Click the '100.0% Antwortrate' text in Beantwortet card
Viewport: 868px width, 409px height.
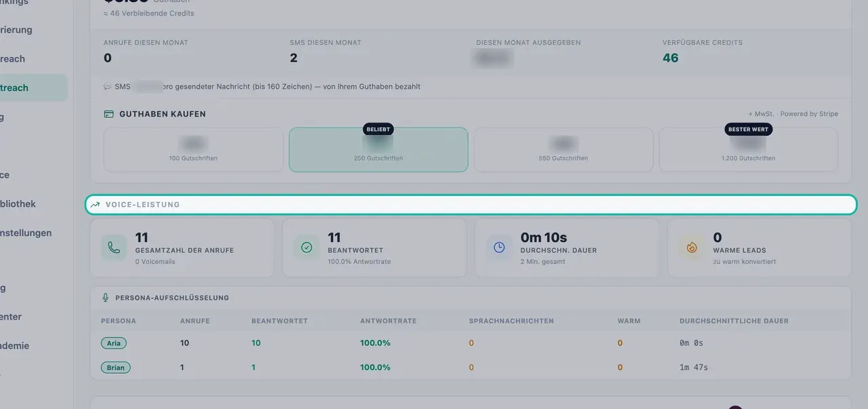(359, 262)
